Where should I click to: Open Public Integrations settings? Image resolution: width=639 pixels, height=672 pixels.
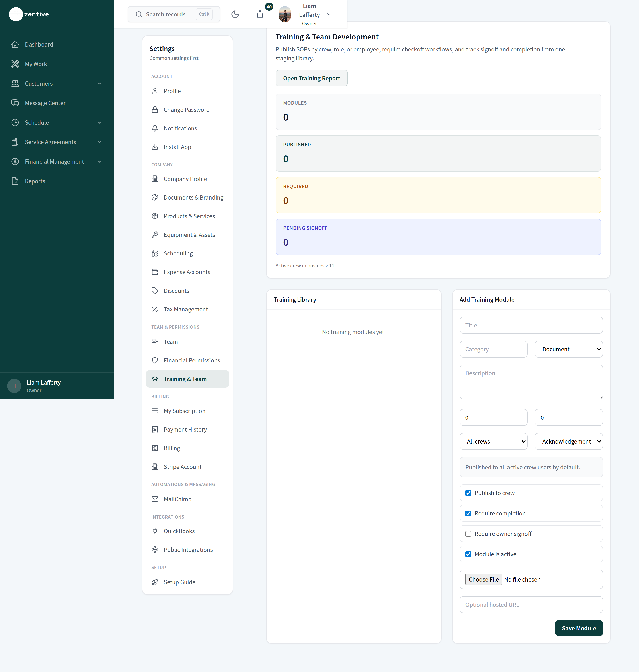(187, 550)
